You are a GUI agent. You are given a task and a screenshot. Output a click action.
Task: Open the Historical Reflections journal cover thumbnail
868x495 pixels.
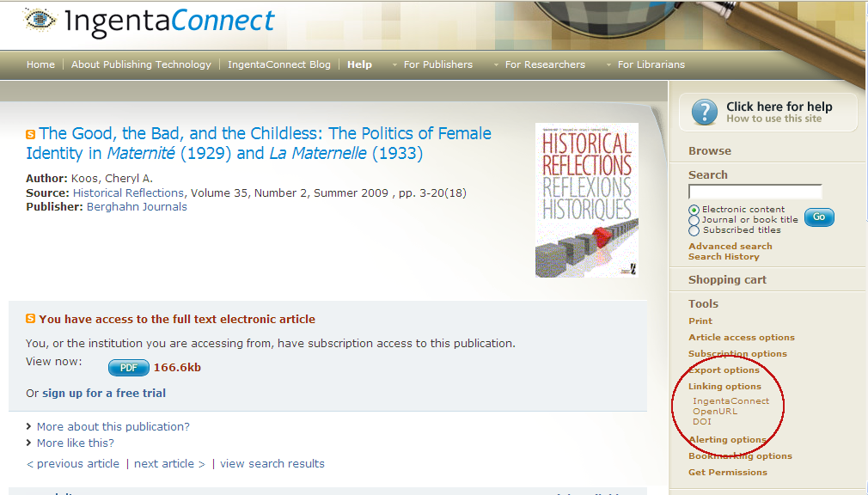pos(586,200)
